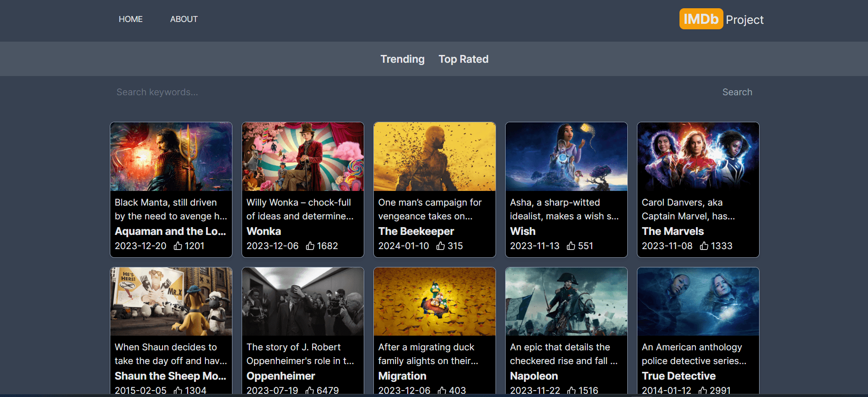Click the thumbs-up icon next to 1201
Viewport: 868px width, 397px height.
point(178,246)
